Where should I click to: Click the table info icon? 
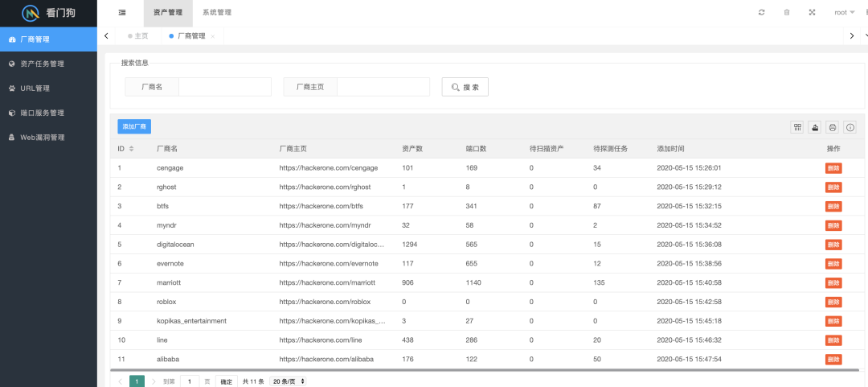(850, 127)
